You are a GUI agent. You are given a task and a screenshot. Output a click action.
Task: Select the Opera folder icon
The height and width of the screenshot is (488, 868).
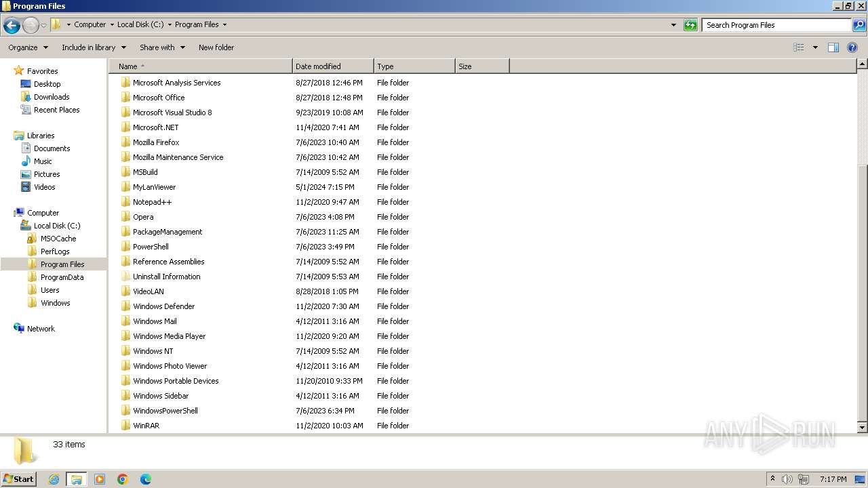pyautogui.click(x=125, y=217)
